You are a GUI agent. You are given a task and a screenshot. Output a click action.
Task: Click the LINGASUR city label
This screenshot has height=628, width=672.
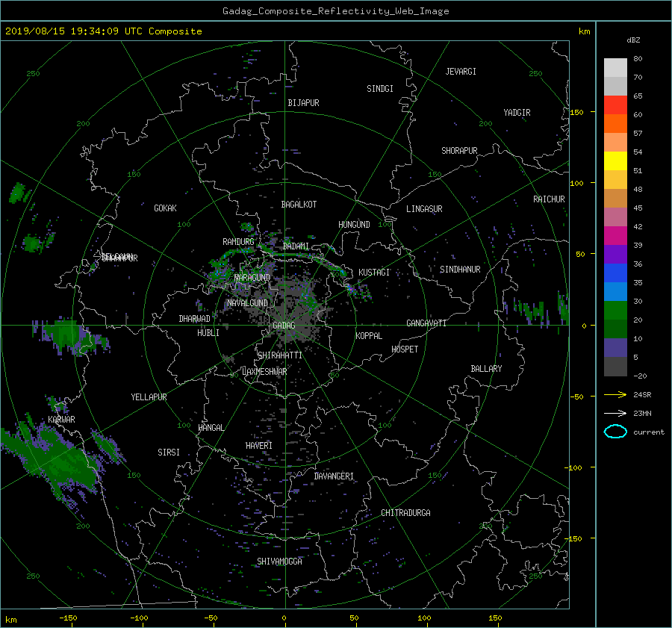pos(424,209)
